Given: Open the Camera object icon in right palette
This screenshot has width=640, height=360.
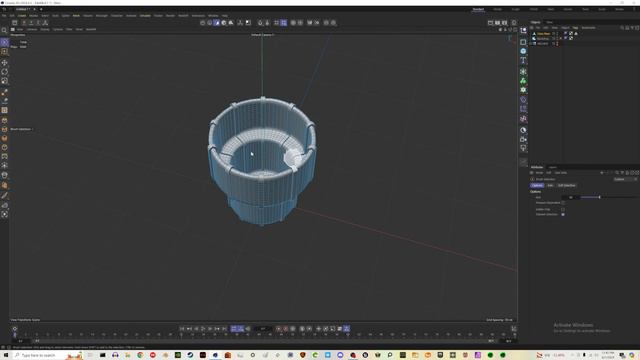Looking at the screenshot, I should [523, 139].
